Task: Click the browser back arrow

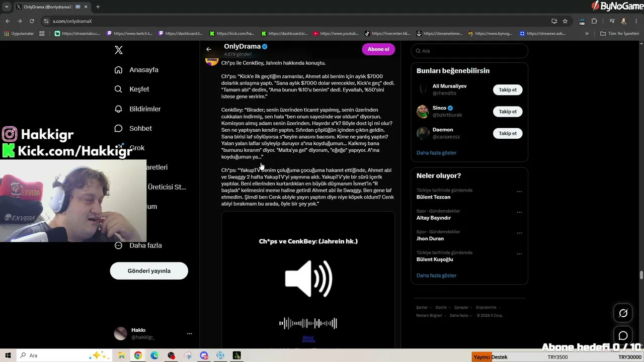Action: coord(8,21)
